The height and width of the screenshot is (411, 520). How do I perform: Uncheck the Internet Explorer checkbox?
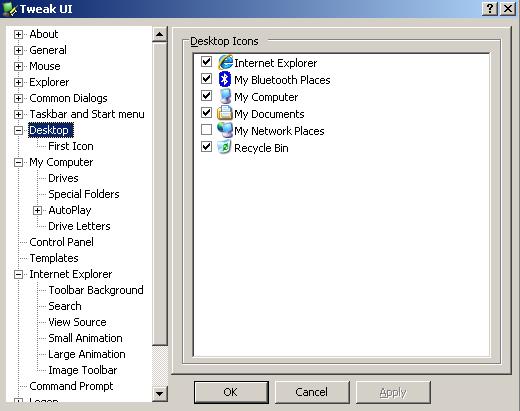coord(206,61)
